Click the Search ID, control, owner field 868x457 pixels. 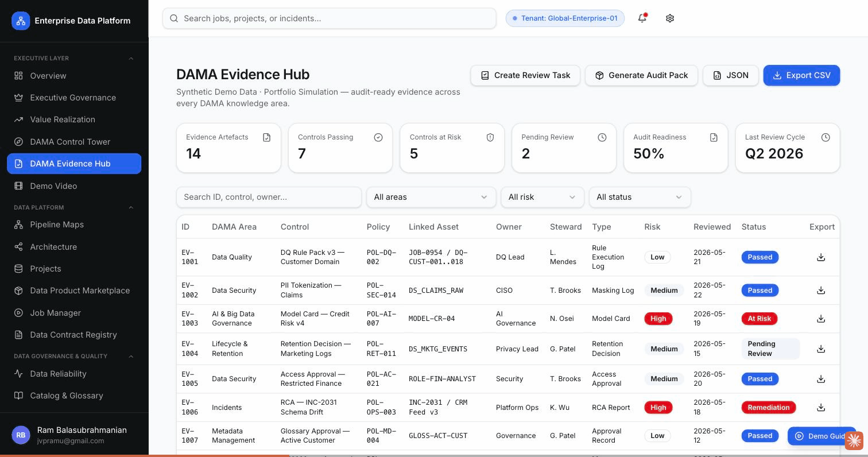point(269,197)
